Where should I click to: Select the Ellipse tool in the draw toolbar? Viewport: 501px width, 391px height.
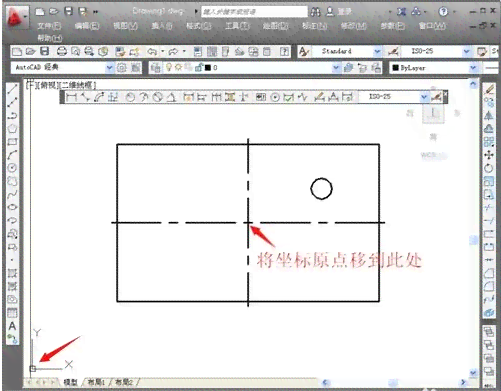(12, 207)
